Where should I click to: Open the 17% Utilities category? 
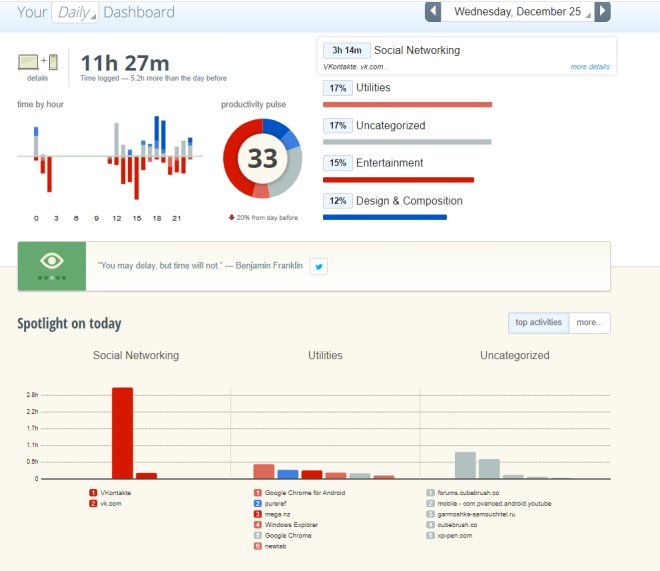tap(373, 88)
